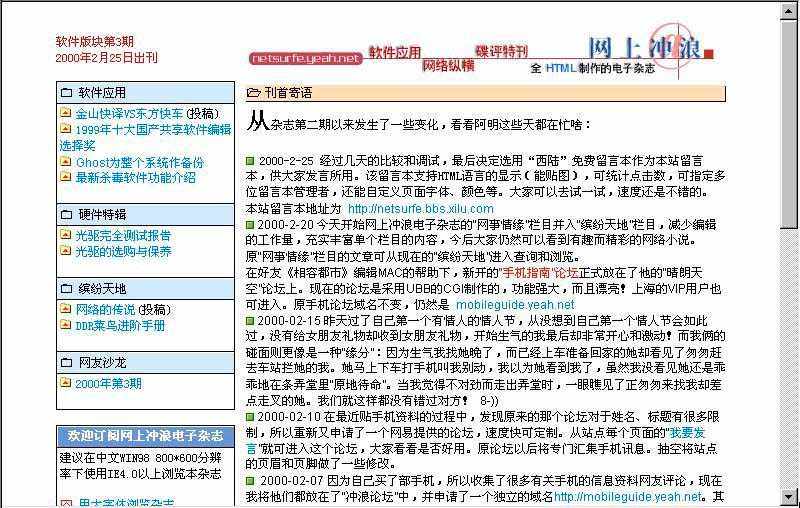Open the 网络的传说 article link

pos(105,309)
